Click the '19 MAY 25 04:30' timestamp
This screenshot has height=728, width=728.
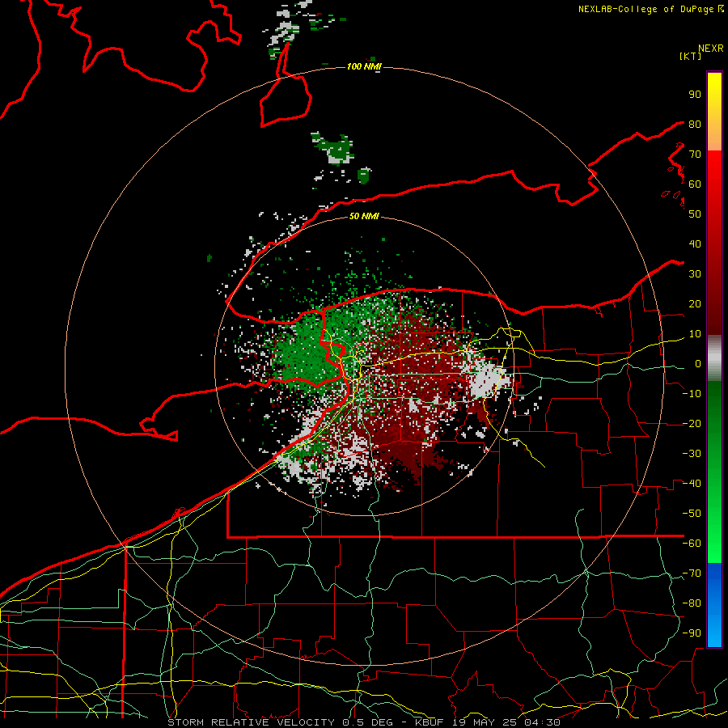[506, 722]
